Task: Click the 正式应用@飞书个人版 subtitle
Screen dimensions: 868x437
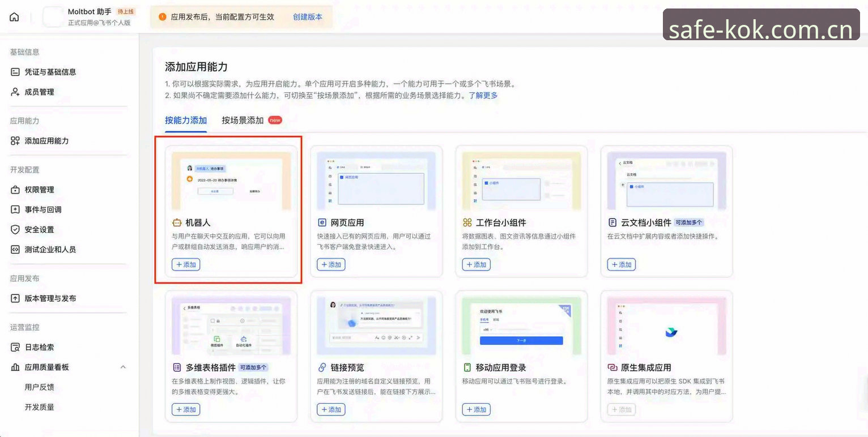Action: coord(99,23)
